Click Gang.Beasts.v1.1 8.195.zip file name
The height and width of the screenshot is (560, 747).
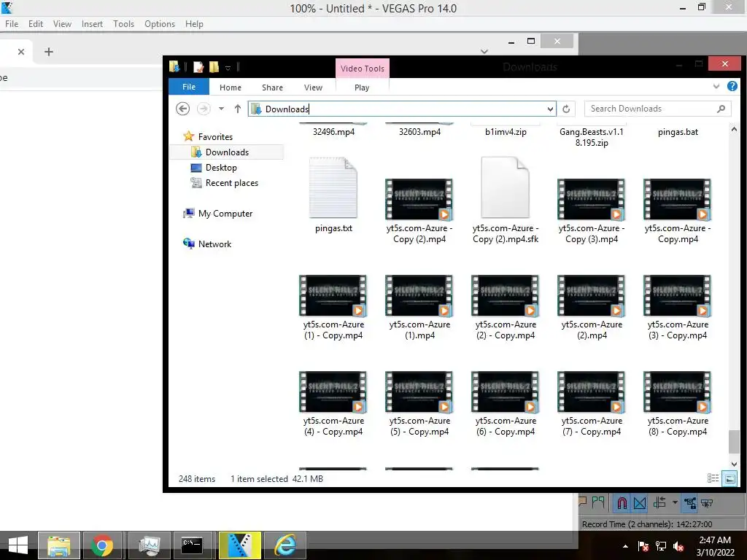click(x=591, y=137)
